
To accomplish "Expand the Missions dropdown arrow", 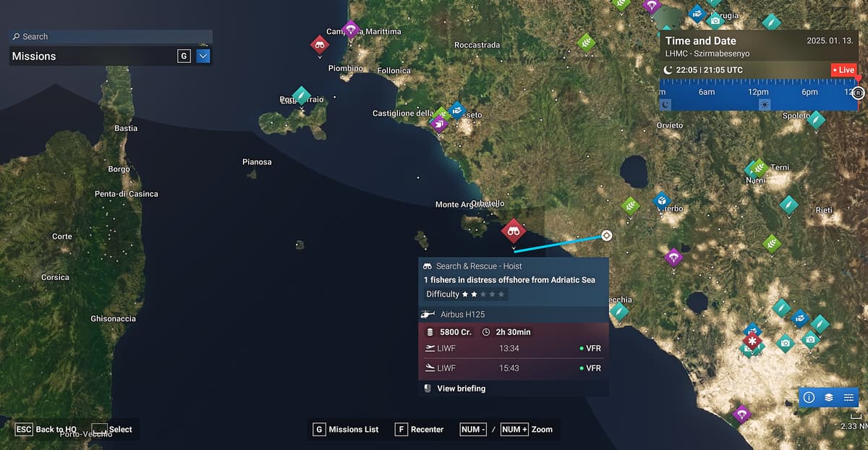I will tap(203, 56).
